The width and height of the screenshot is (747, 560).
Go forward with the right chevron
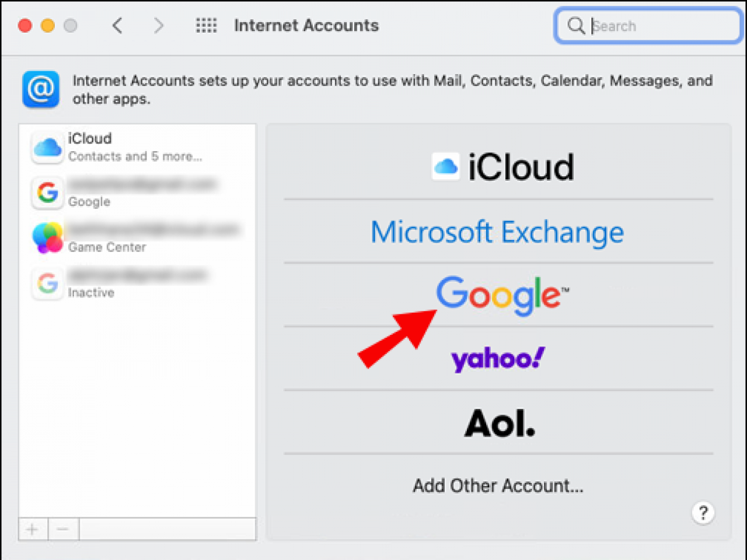pyautogui.click(x=158, y=26)
